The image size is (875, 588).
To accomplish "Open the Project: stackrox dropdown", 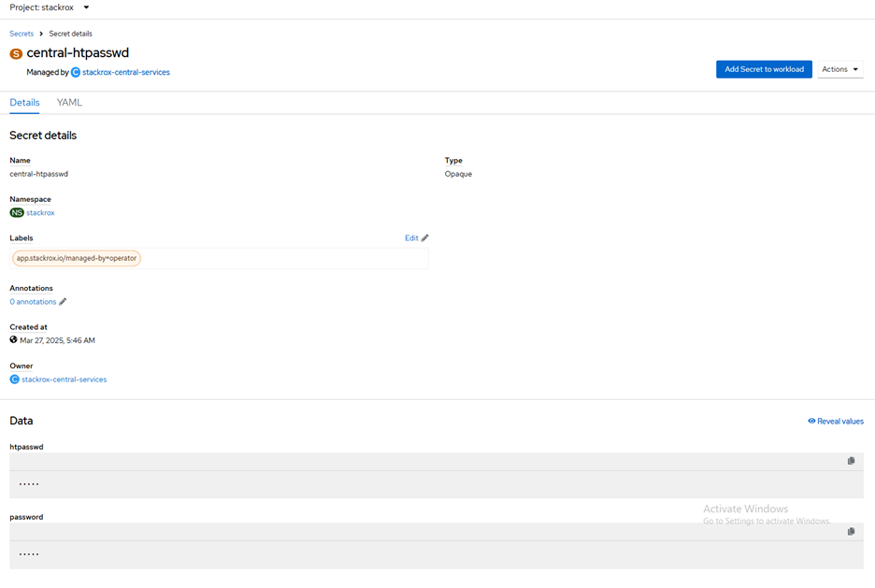I will coord(50,7).
